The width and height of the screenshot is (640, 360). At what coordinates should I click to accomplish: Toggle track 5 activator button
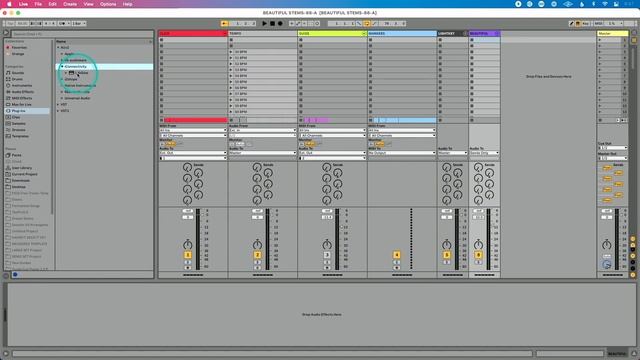(447, 255)
